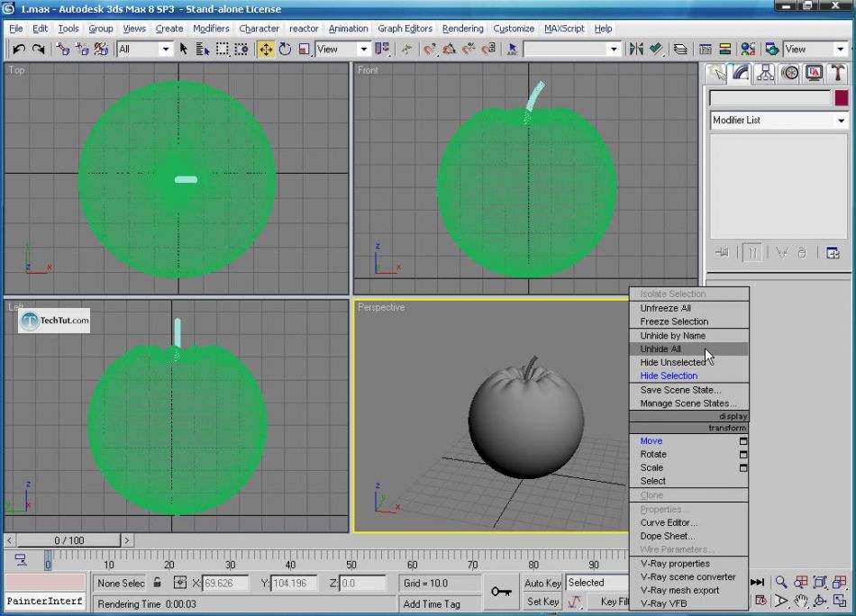Choose the Select Object arrow tool

[184, 50]
